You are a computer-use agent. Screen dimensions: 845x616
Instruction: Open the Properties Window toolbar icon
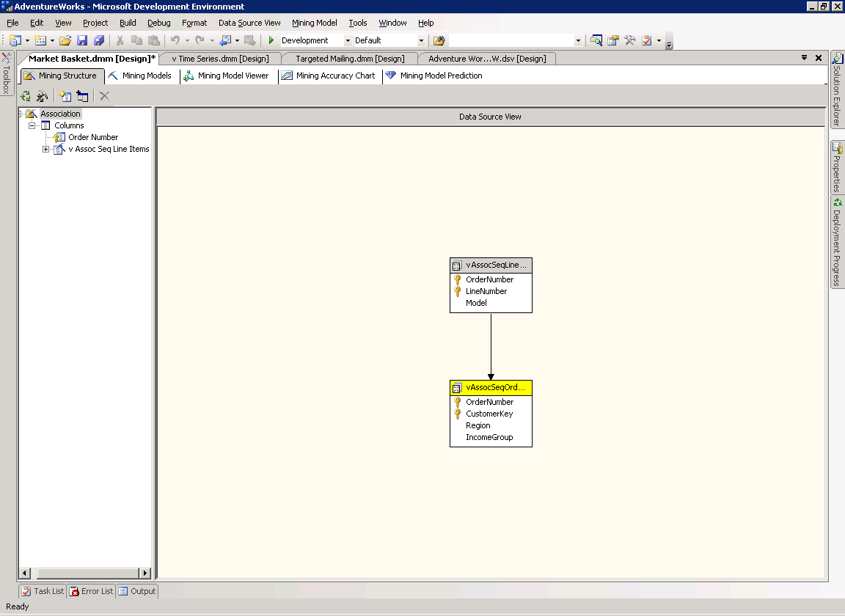click(612, 40)
